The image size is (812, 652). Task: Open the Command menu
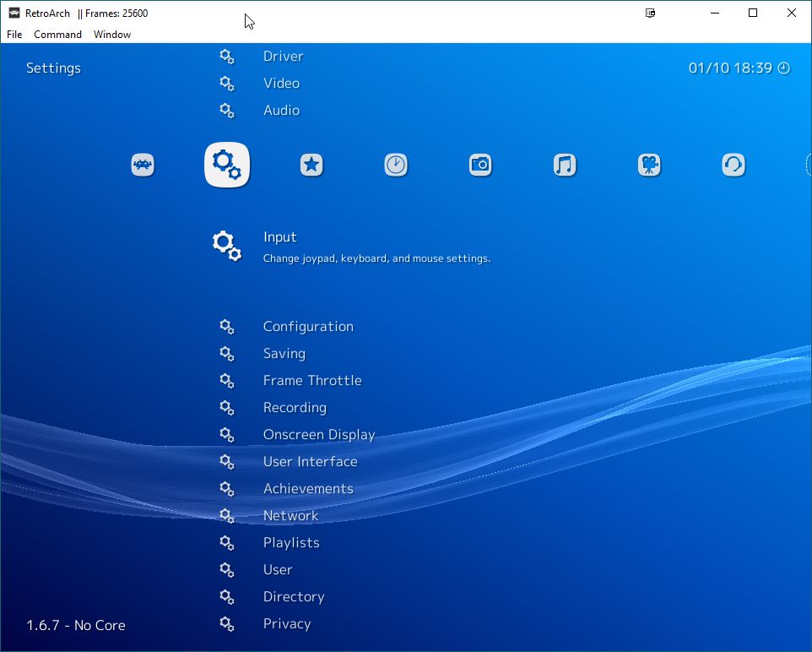click(57, 35)
